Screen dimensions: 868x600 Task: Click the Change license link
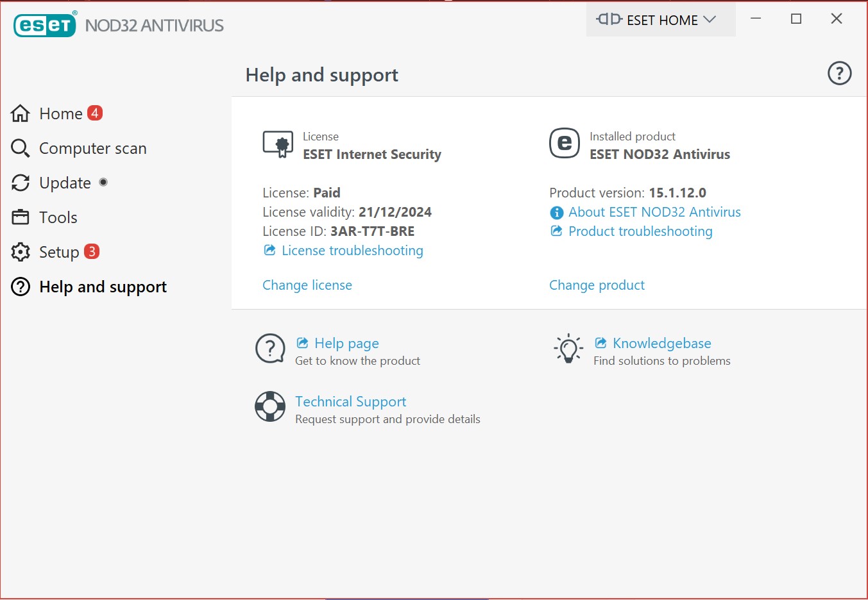[307, 285]
